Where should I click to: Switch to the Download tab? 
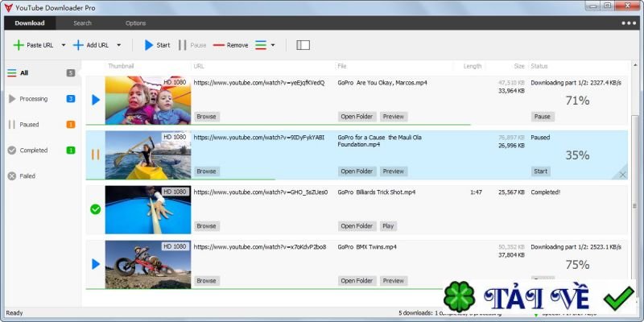pos(30,23)
